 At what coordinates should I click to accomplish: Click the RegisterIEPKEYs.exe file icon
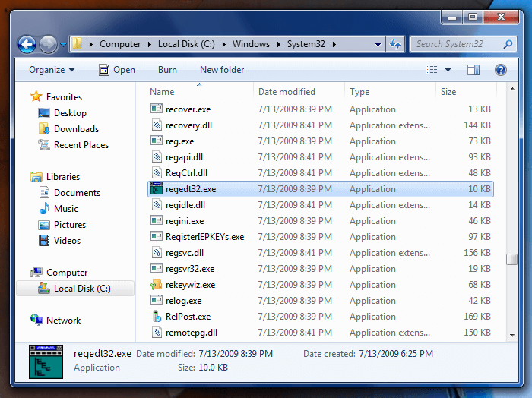tap(157, 236)
